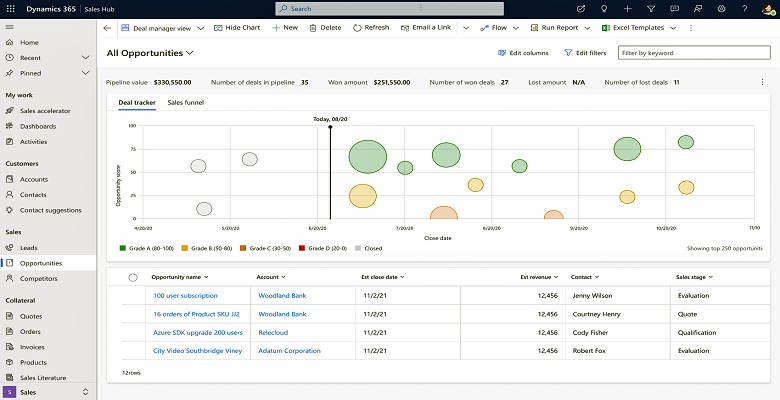Click Grade A green legend swatch
This screenshot has height=400, width=780.
pos(122,248)
